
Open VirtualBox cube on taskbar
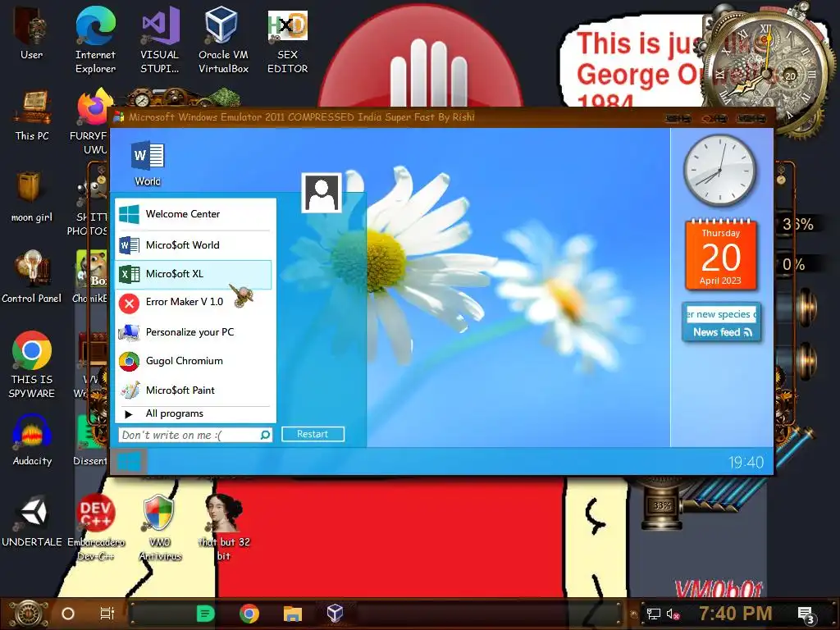(x=335, y=614)
